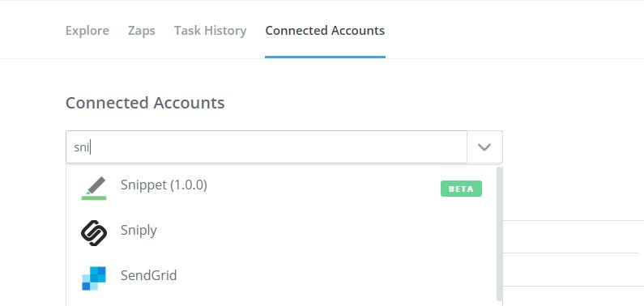Click the Snippet (1.0.0) text label
Screen dimensions: 644x306
[x=164, y=185]
